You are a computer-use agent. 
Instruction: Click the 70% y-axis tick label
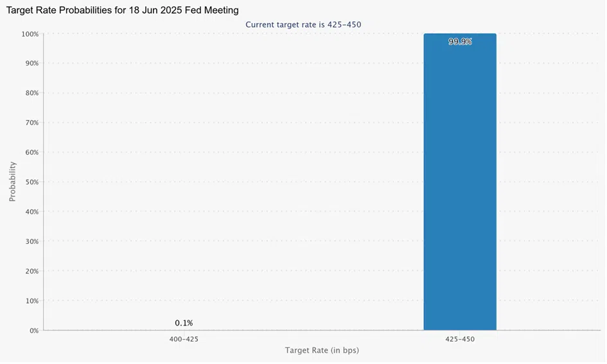(32, 123)
